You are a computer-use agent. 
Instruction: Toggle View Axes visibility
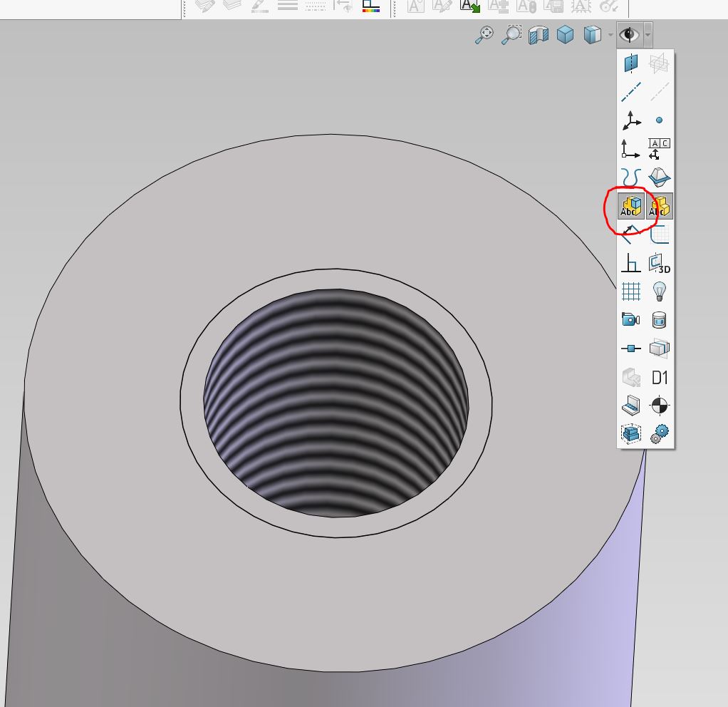point(631,92)
